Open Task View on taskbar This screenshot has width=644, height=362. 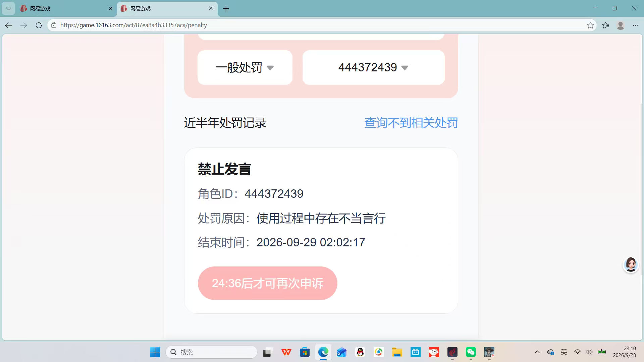click(267, 352)
